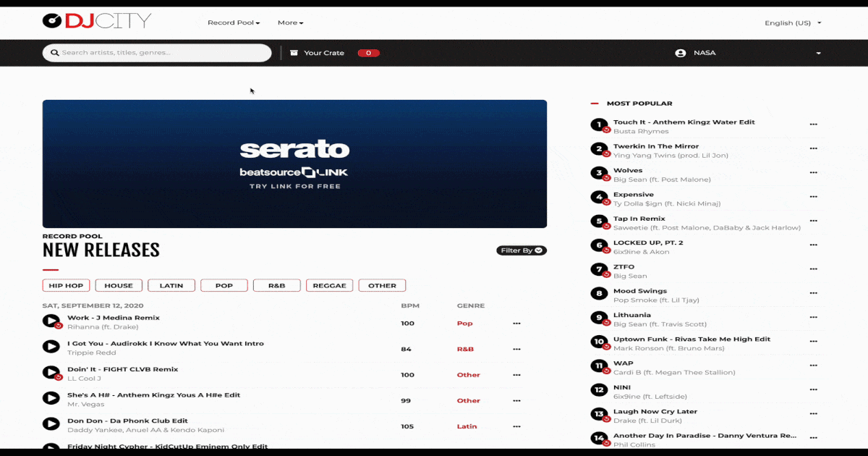Play Doin' It FIGHT CLVB Remix

coord(51,372)
